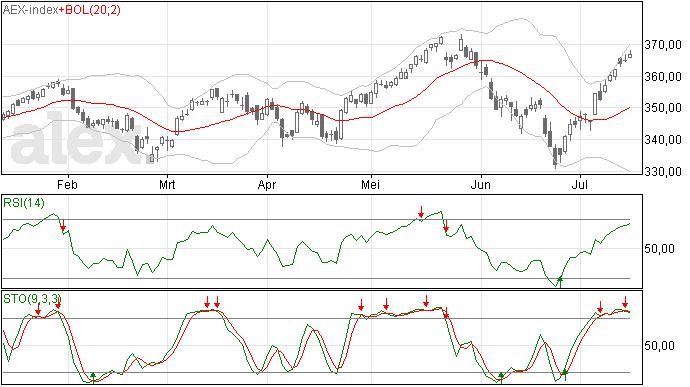690x387 pixels.
Task: Click the 50,00 level in STO panel
Action: (660, 346)
